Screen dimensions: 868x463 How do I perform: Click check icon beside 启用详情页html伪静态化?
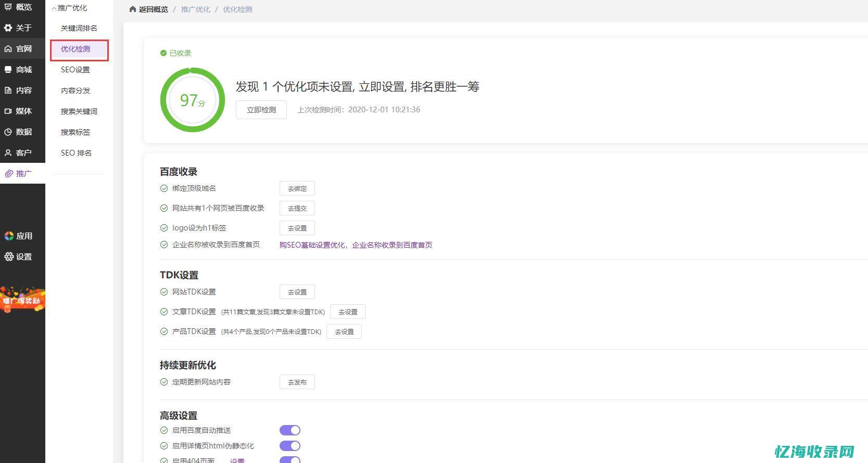(164, 446)
